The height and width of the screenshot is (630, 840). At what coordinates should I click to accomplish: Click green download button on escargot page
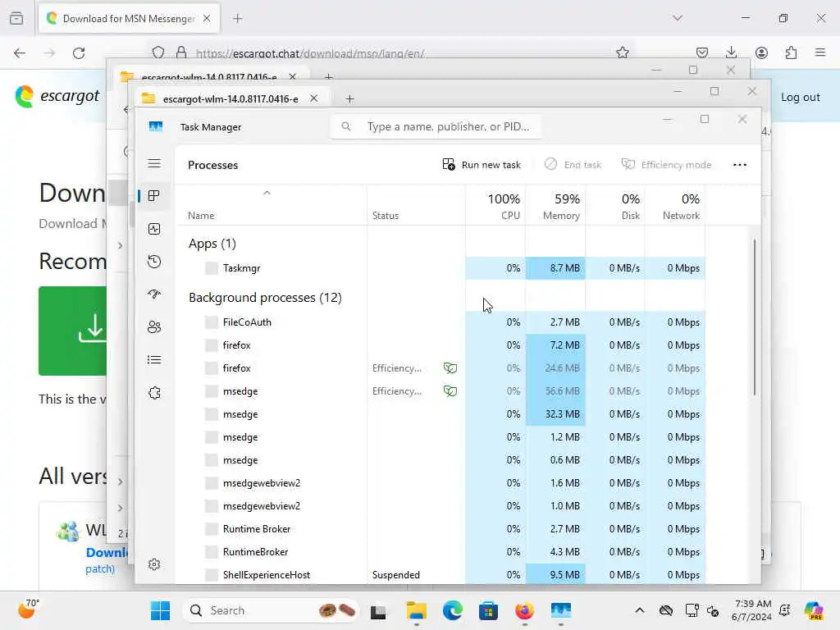(x=72, y=331)
